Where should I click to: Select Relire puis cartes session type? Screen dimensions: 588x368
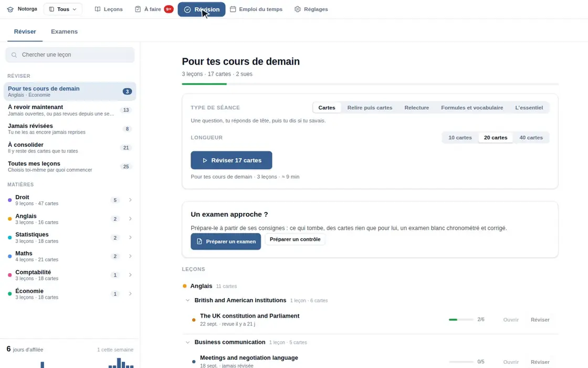(370, 108)
